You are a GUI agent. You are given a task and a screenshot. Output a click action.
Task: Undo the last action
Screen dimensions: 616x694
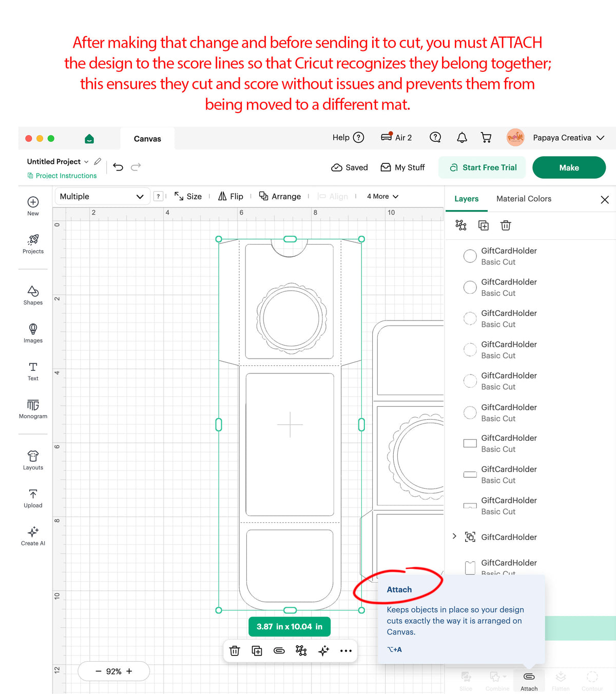(118, 167)
